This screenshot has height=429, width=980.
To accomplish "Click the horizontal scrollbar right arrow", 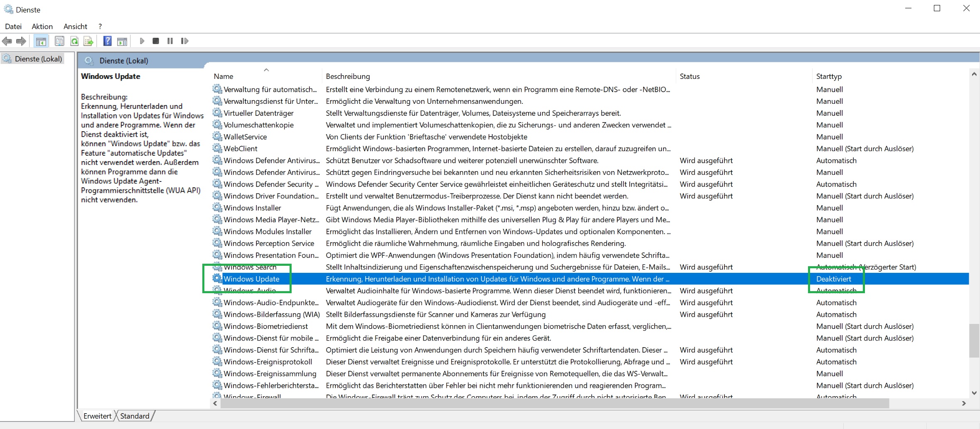I will pos(964,403).
